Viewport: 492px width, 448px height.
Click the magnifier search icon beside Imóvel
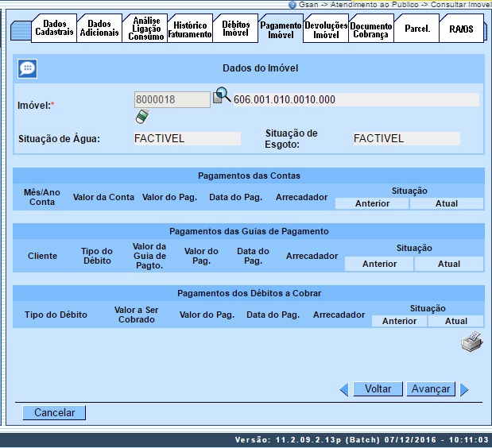(221, 97)
